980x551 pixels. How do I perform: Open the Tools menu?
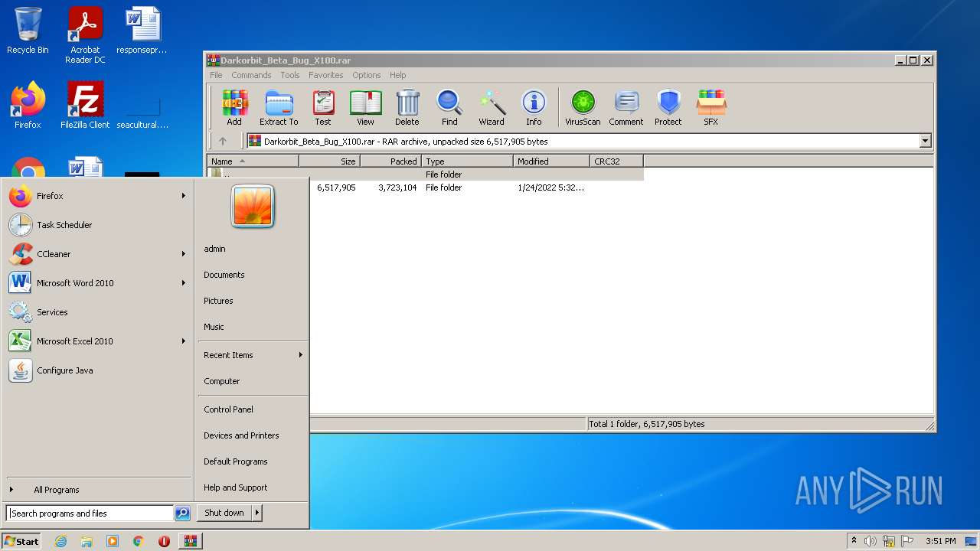point(289,75)
